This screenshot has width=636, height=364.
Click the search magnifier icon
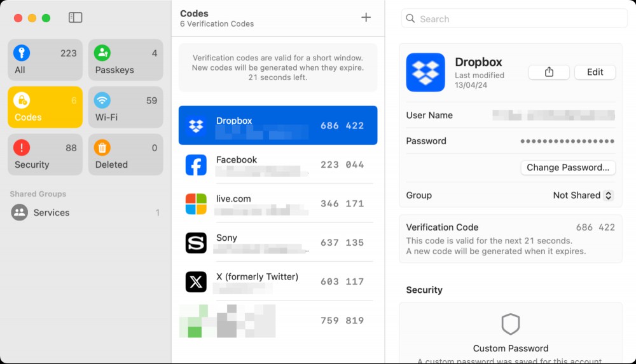point(410,18)
